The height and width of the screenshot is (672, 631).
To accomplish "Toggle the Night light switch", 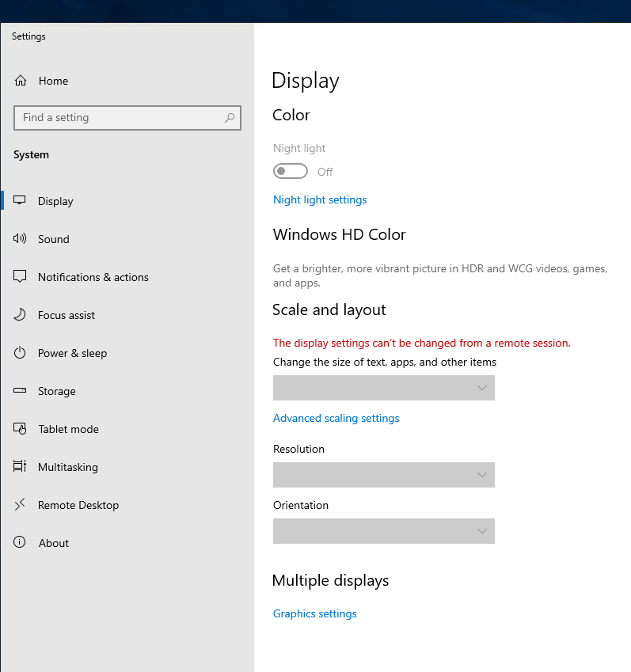I will tap(291, 171).
